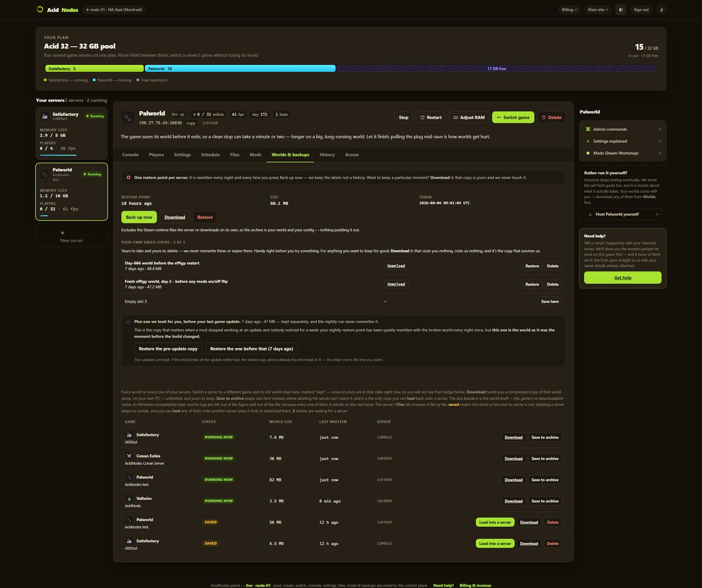
Task: Open the History tab
Action: coord(327,155)
